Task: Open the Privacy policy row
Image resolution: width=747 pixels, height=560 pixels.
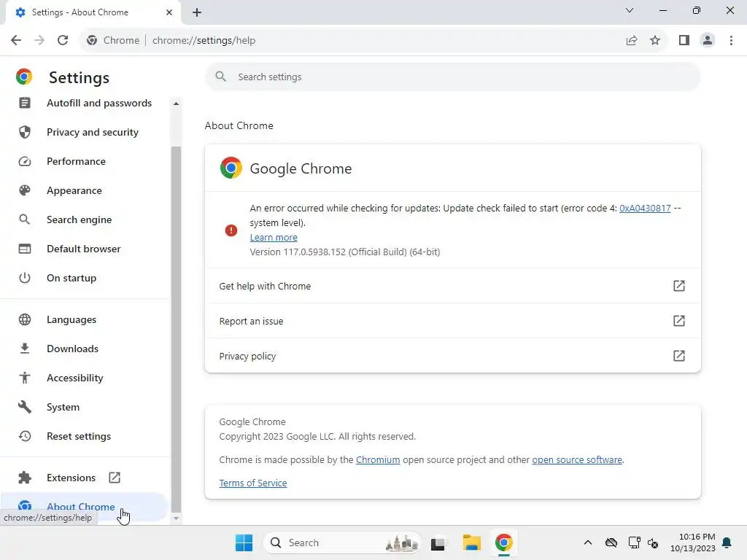Action: 452,356
